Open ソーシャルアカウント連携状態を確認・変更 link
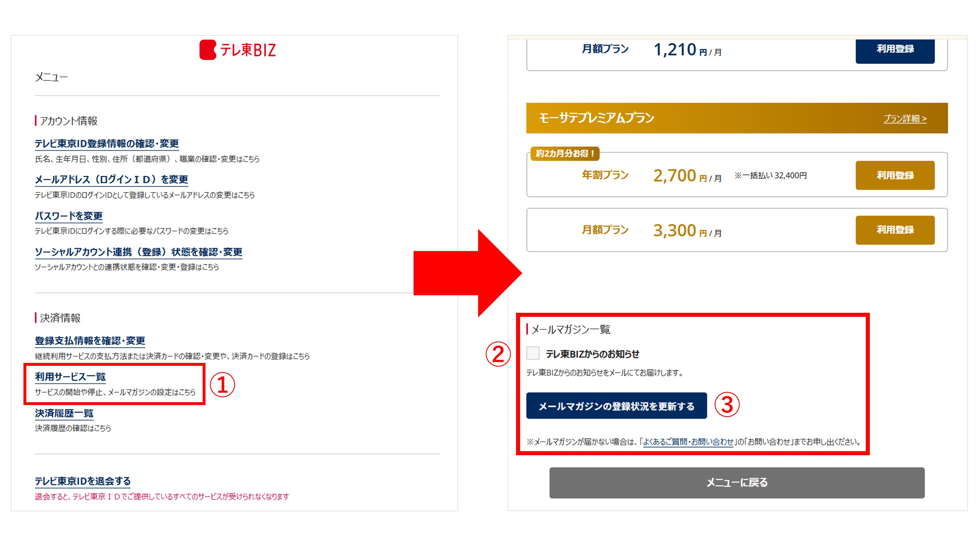 [139, 252]
